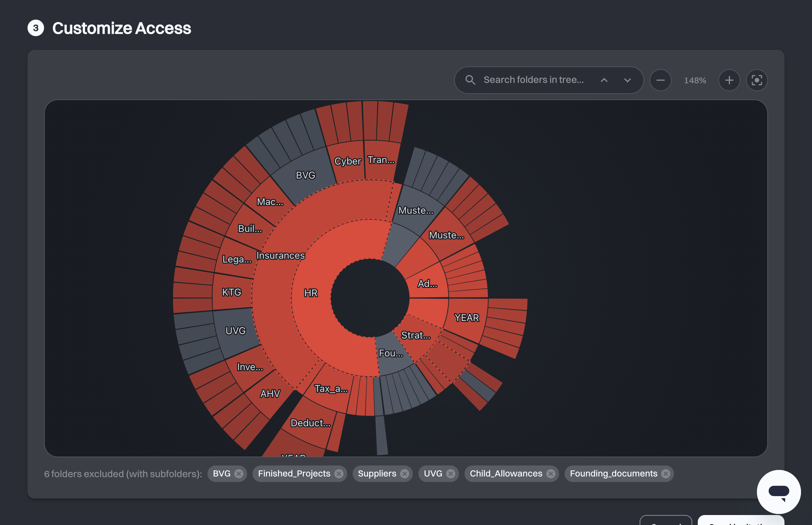Zoom in with the plus button
The width and height of the screenshot is (812, 525).
[x=729, y=80]
